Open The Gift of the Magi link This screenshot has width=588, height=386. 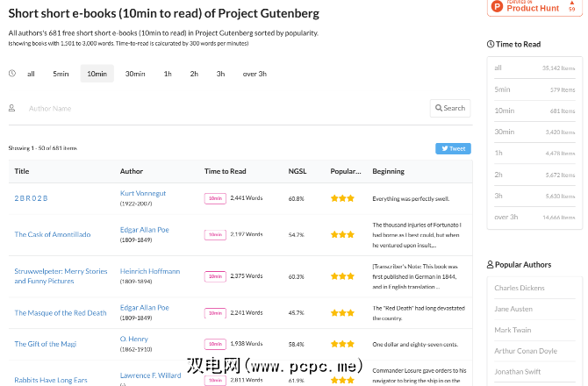[x=46, y=344]
